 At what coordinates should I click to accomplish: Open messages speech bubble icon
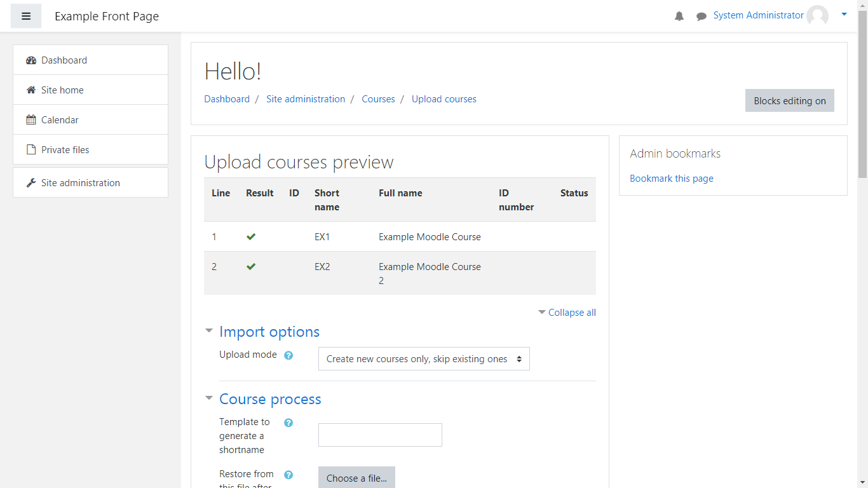(702, 17)
